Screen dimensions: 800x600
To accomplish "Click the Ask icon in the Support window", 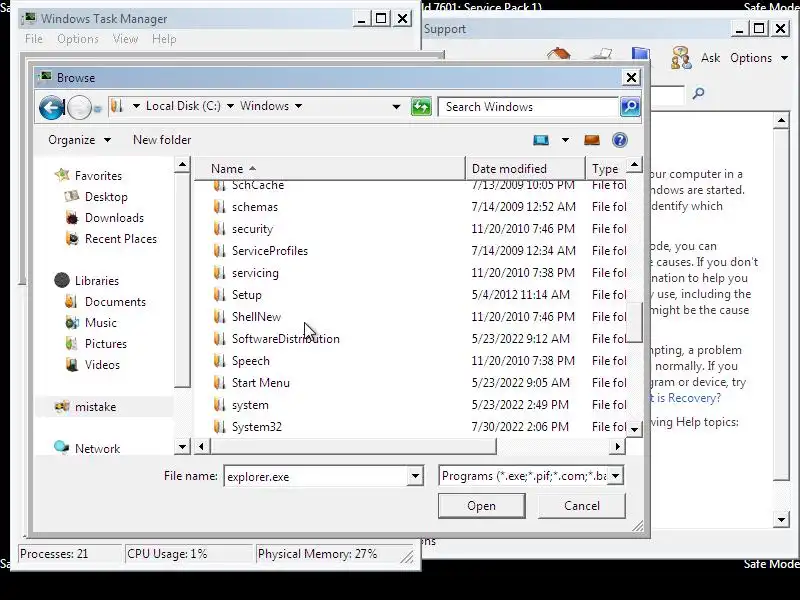I will click(681, 58).
